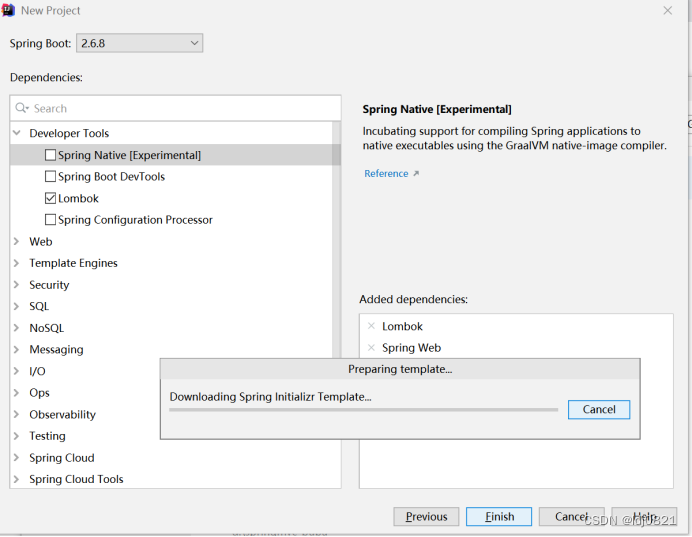Expand the Testing category

pos(17,436)
